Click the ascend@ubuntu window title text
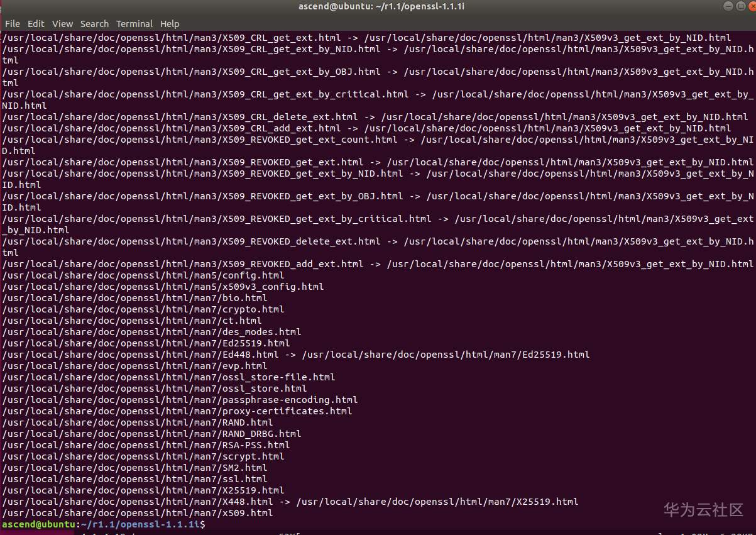Image resolution: width=756 pixels, height=535 pixels. click(x=378, y=6)
